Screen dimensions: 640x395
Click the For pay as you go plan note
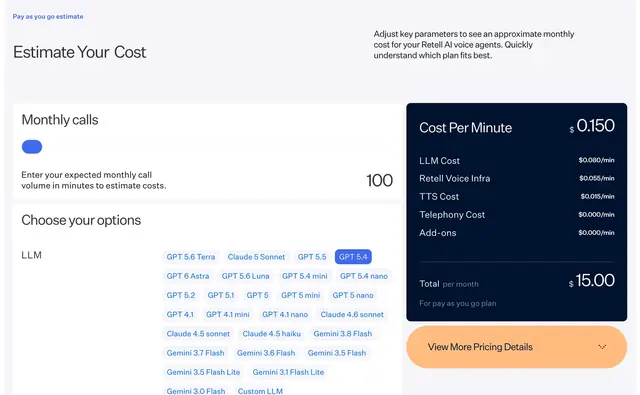click(458, 303)
